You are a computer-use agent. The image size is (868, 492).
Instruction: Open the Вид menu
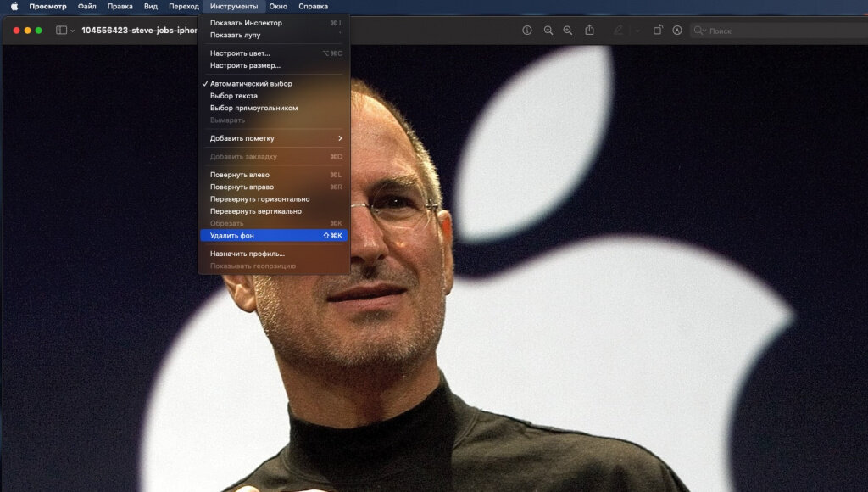(151, 7)
